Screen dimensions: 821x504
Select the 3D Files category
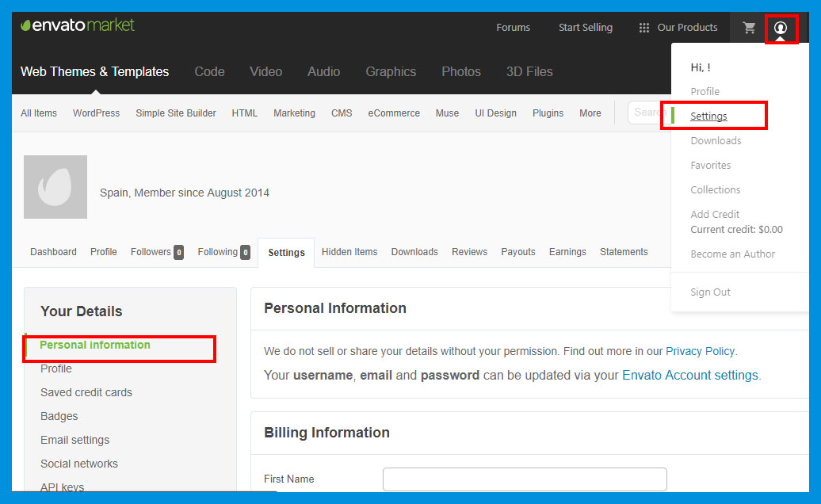(x=529, y=71)
